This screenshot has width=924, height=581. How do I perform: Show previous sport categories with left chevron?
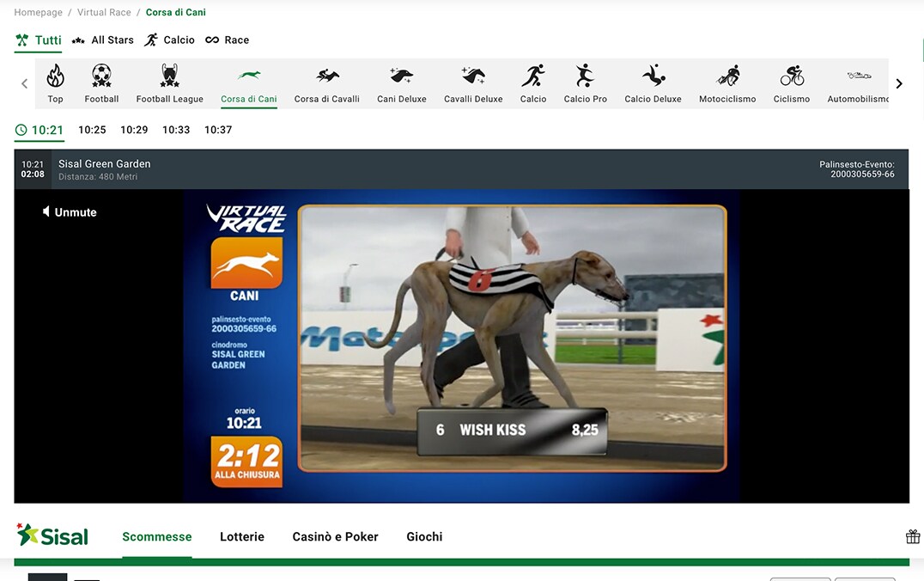24,83
